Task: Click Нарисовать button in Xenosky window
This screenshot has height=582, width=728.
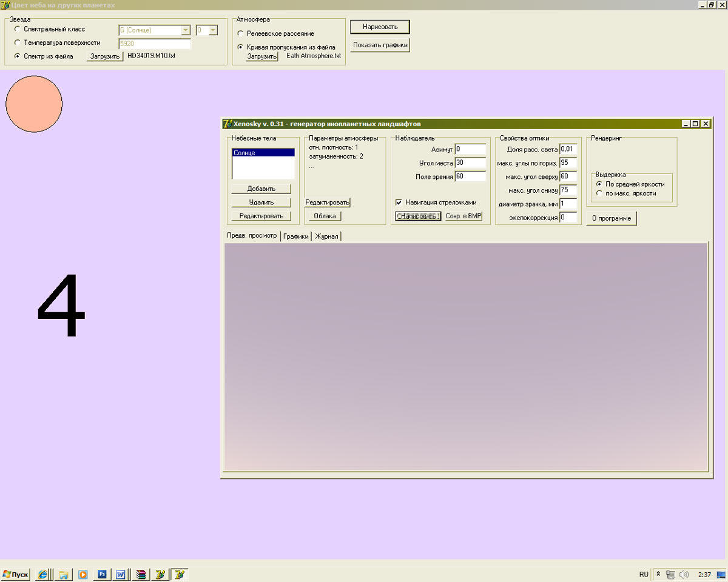Action: (x=418, y=216)
